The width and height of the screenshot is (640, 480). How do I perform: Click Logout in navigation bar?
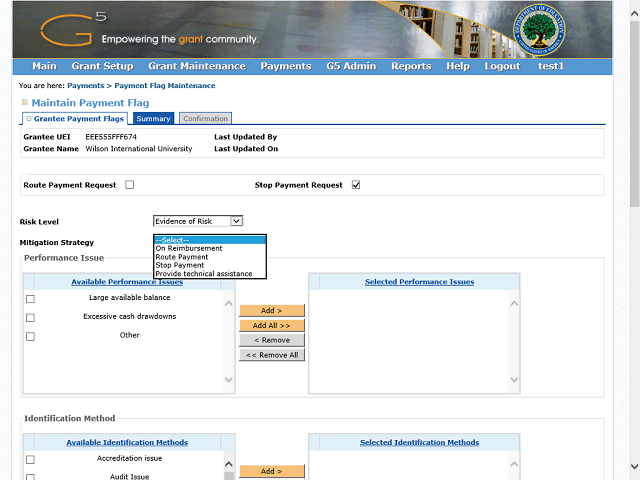tap(502, 66)
